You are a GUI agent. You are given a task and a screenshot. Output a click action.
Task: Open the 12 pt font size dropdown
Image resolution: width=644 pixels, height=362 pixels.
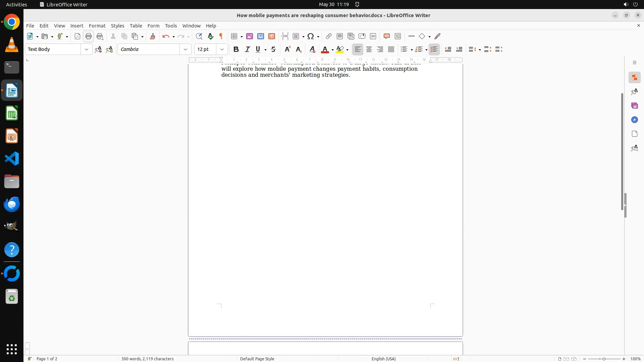[222, 50]
